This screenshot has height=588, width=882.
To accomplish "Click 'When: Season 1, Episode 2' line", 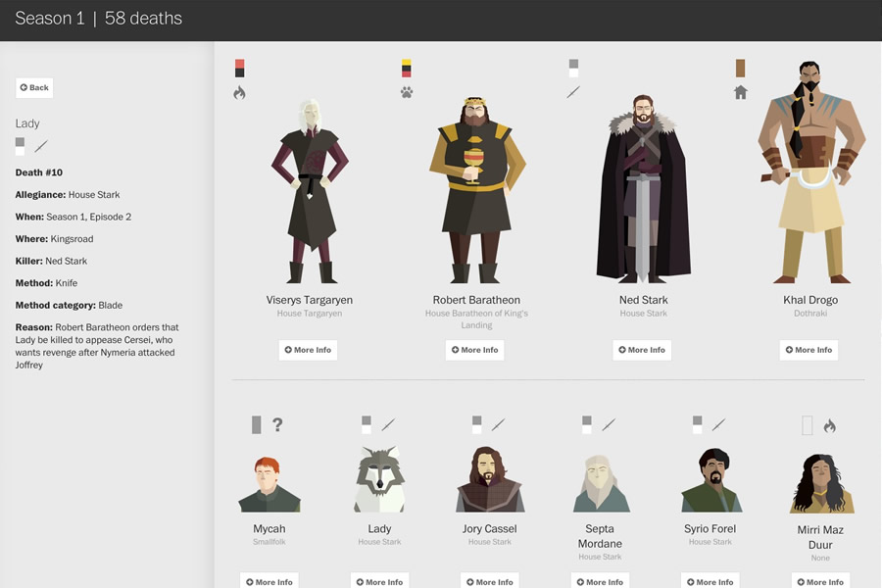I will [73, 217].
